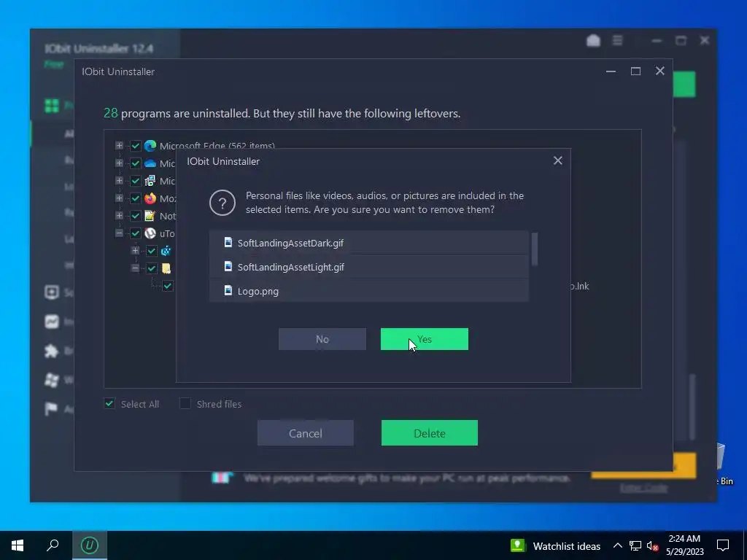
Task: Uncheck the OneDrive cloud item checkbox
Action: 135,163
